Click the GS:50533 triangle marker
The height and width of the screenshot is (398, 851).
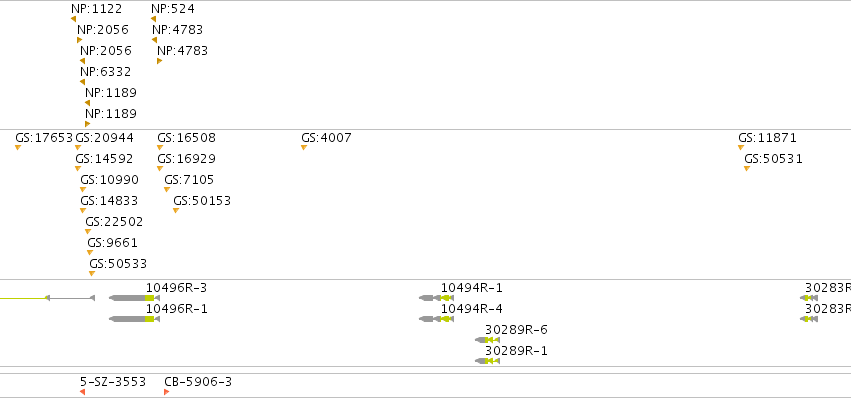(x=92, y=274)
